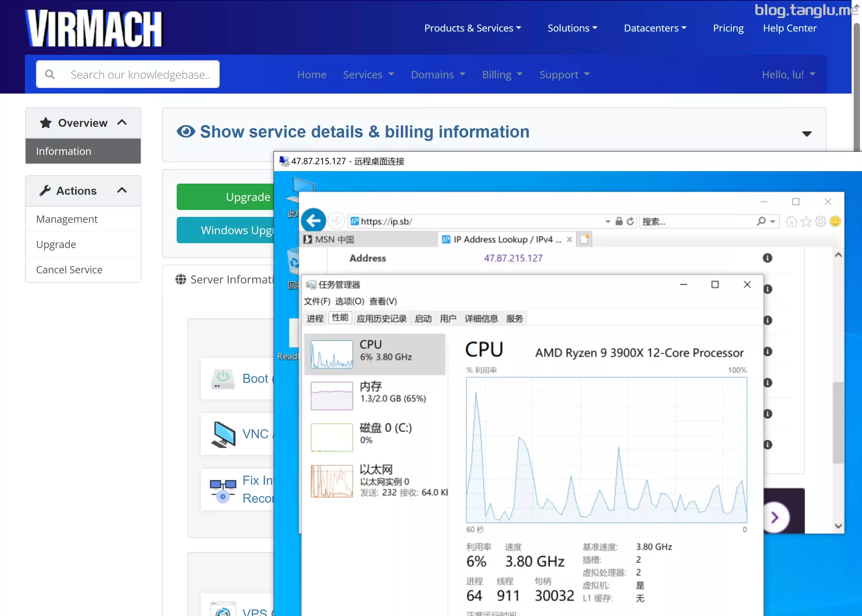
Task: Click the IE page vertical scrollbar thumb
Action: (x=838, y=423)
